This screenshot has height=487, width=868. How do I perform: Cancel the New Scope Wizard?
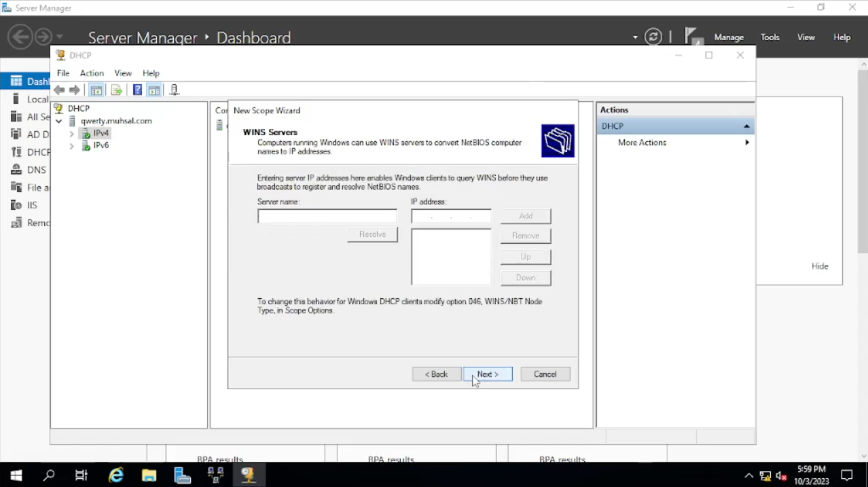click(545, 374)
